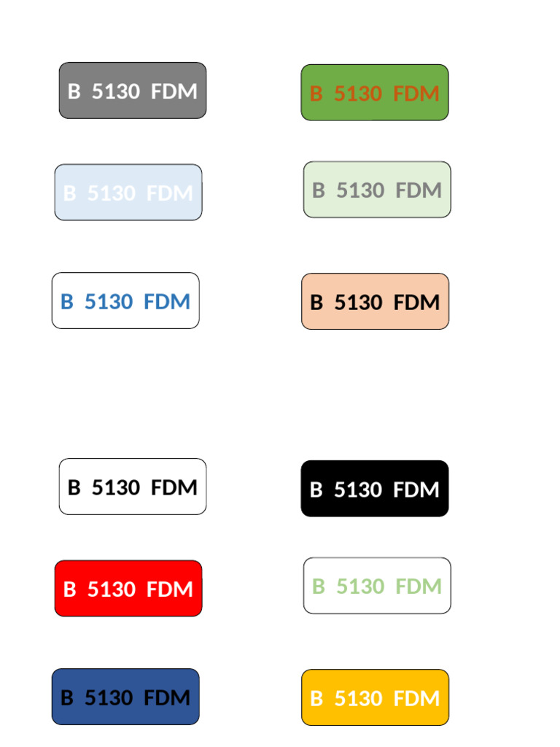Click the white plate with black text
This screenshot has height=747, width=560.
coord(133,487)
